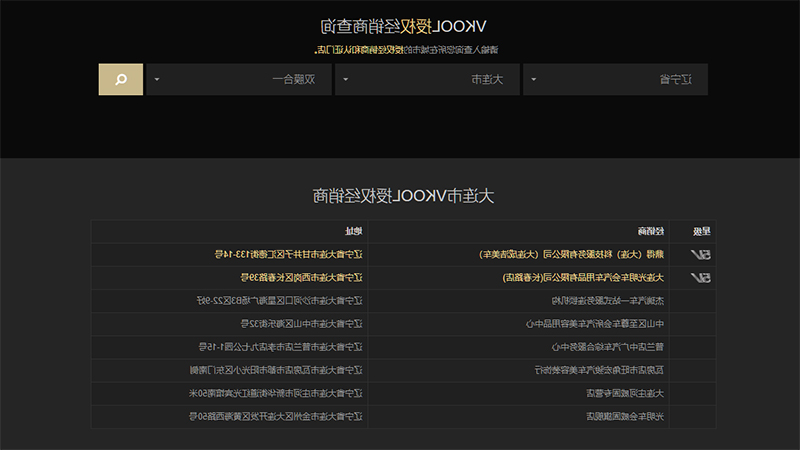Screen dimensions: 800x450
Task: Open the city dropdown showing 大连市
Action: (x=427, y=79)
